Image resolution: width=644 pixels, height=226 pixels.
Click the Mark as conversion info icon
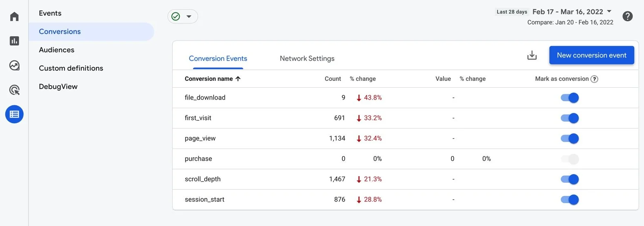click(595, 79)
